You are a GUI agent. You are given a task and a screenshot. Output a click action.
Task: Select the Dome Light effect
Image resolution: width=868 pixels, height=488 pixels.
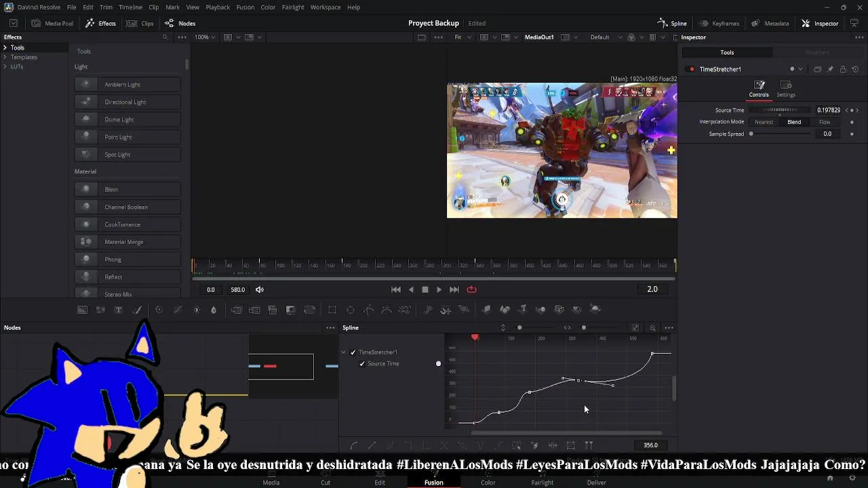point(127,119)
